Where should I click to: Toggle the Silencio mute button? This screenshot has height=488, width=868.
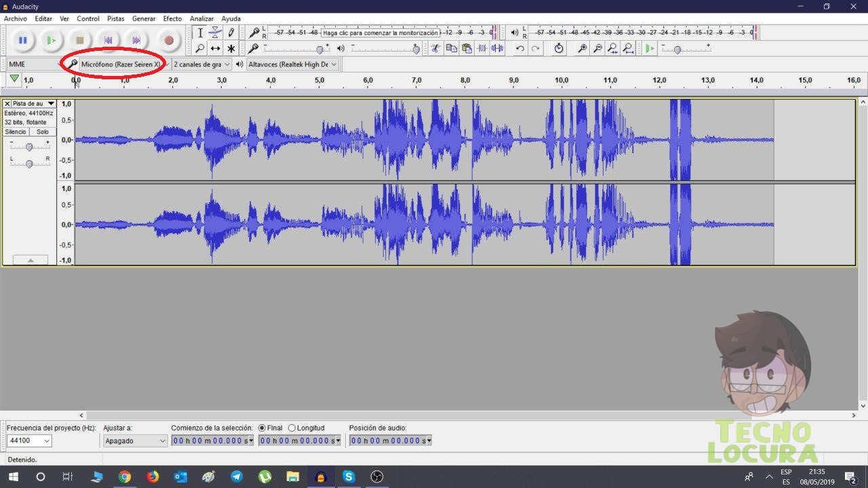(16, 131)
